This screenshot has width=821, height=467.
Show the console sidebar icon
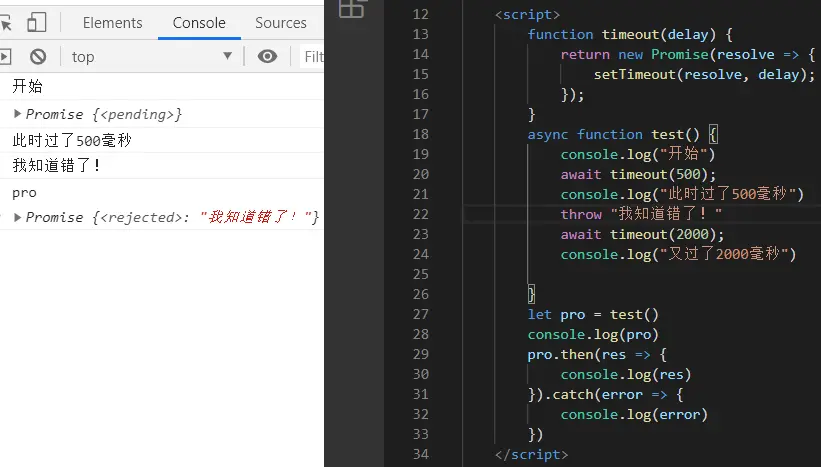tap(5, 57)
